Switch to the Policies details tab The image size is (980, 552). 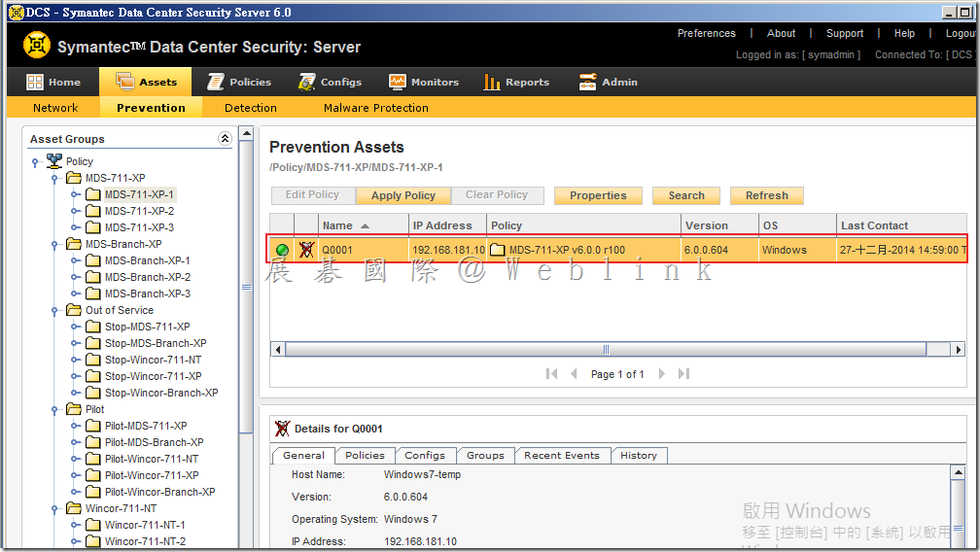pos(365,455)
